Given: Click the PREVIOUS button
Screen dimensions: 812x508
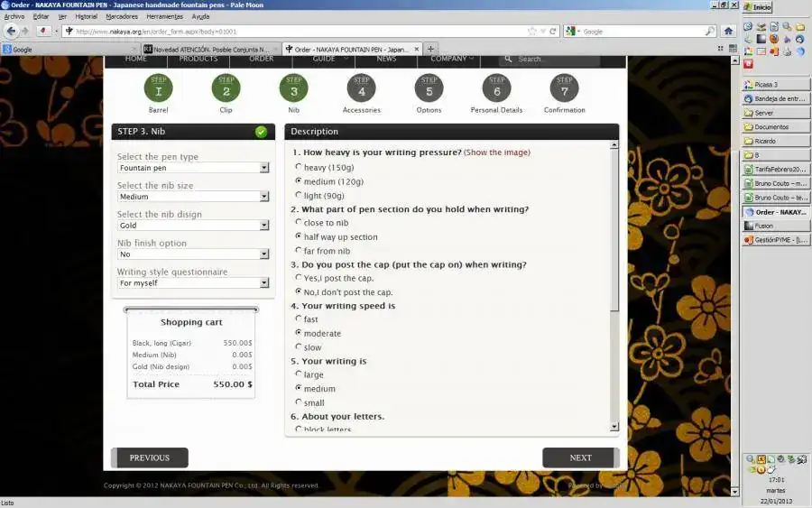Looking at the screenshot, I should 150,457.
